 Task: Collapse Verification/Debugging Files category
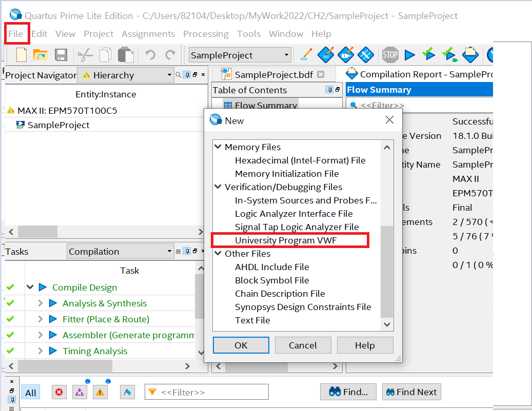coord(218,187)
